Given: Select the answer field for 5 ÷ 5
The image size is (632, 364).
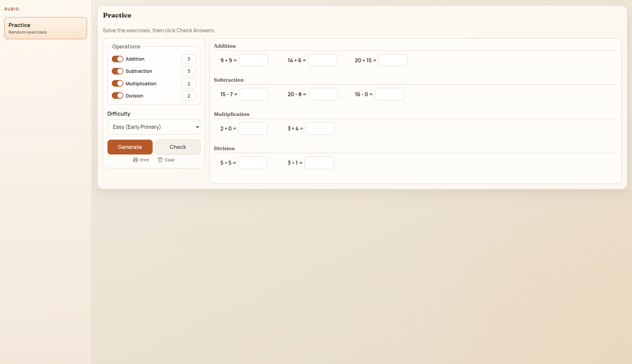Looking at the screenshot, I should tap(253, 163).
